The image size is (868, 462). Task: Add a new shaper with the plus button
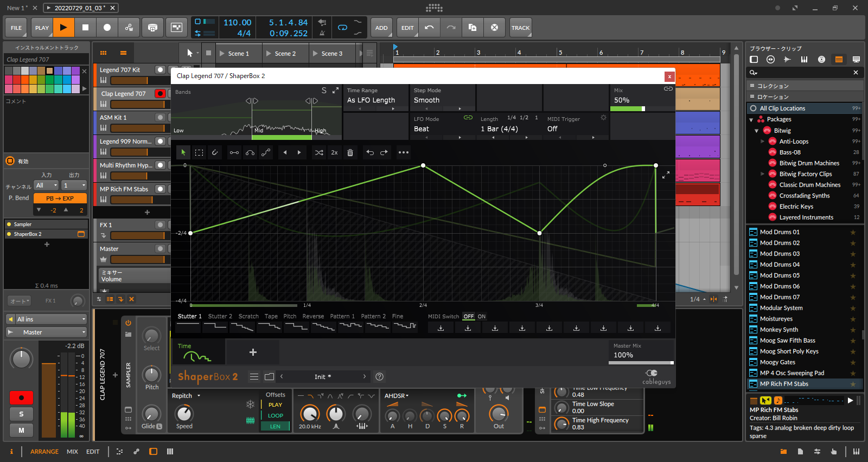pyautogui.click(x=253, y=352)
